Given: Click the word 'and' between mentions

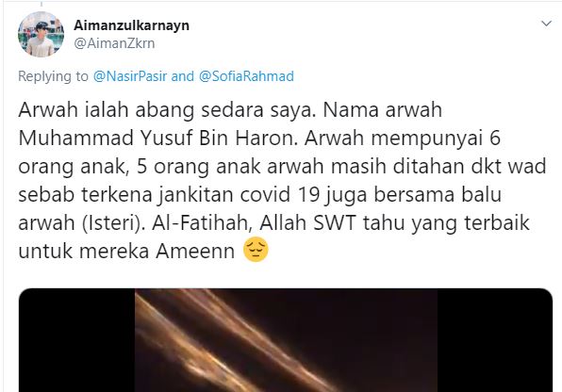Looking at the screenshot, I should pyautogui.click(x=183, y=76).
